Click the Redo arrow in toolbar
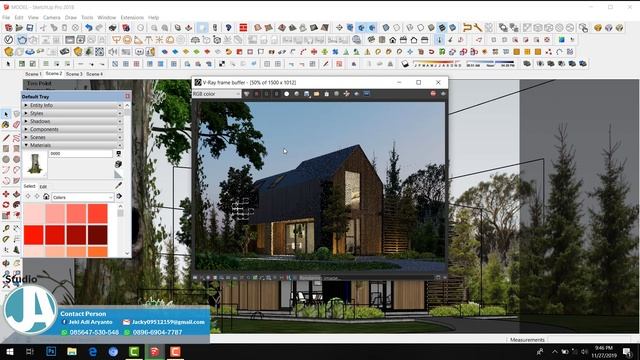This screenshot has height=360, width=640. point(99,28)
